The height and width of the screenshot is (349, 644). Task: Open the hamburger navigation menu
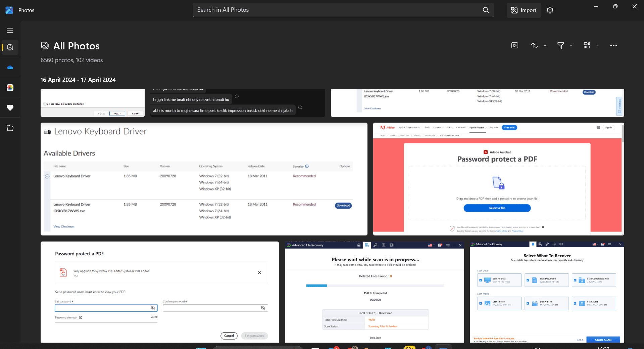pos(10,31)
